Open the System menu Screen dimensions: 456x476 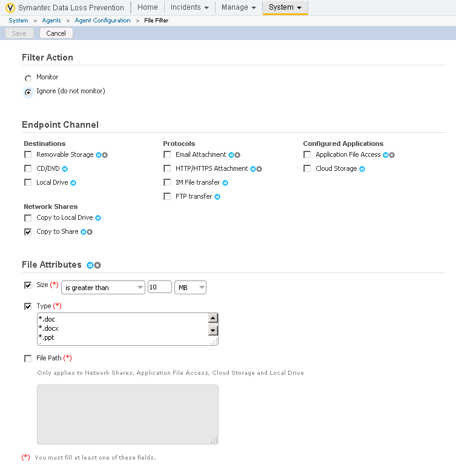pyautogui.click(x=285, y=7)
